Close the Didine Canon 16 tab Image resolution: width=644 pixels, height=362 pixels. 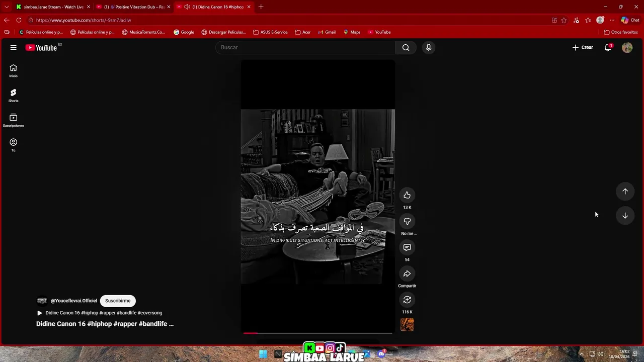[249, 7]
